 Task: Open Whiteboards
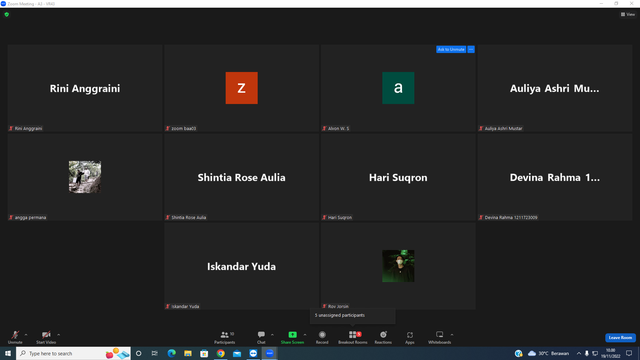(x=439, y=337)
